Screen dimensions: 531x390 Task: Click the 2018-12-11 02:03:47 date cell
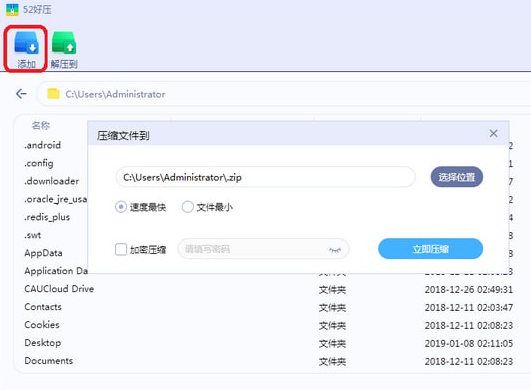(469, 307)
